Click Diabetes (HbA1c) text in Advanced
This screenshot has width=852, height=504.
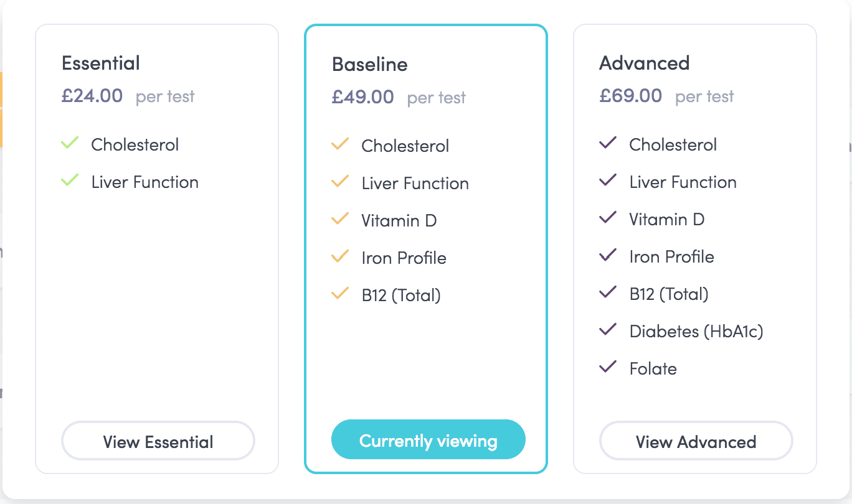[696, 331]
